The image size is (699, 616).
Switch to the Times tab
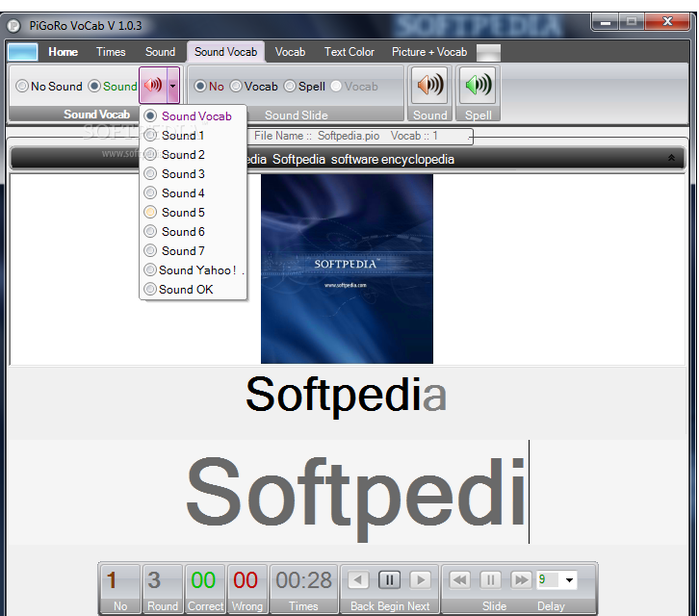[111, 52]
